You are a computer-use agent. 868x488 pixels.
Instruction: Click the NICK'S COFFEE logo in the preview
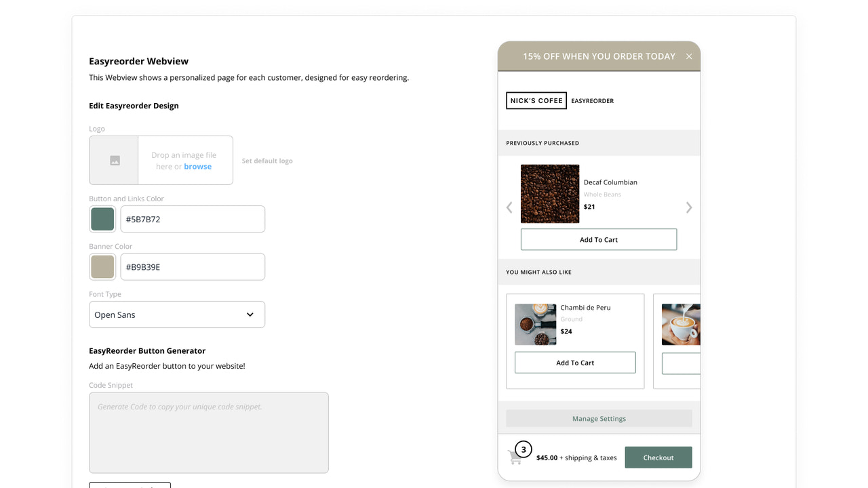[536, 100]
